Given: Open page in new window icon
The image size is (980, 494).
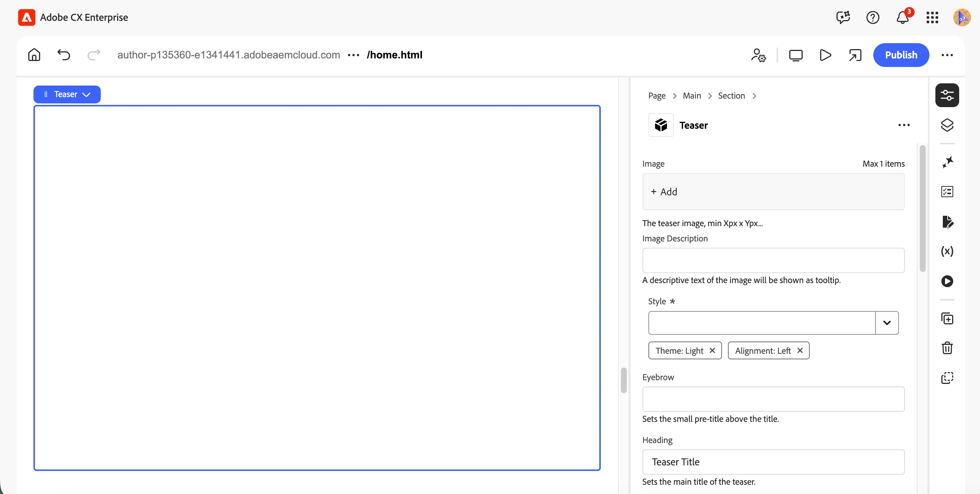Looking at the screenshot, I should pyautogui.click(x=855, y=55).
